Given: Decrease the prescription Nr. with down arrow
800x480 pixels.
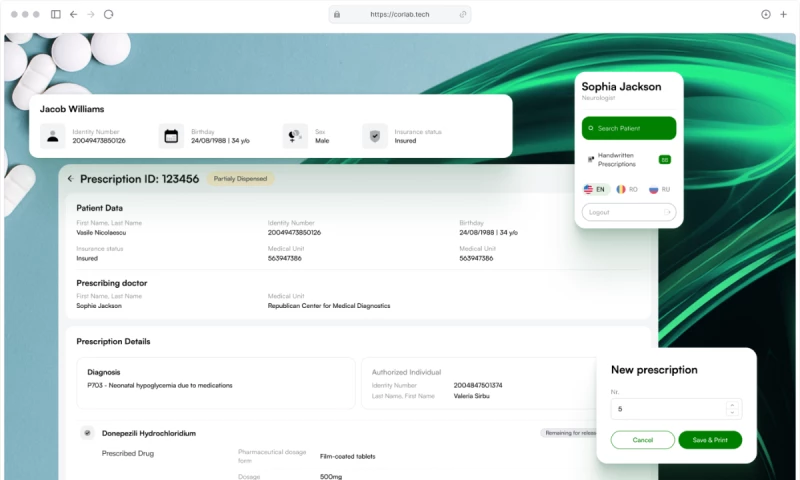Looking at the screenshot, I should click(x=731, y=413).
